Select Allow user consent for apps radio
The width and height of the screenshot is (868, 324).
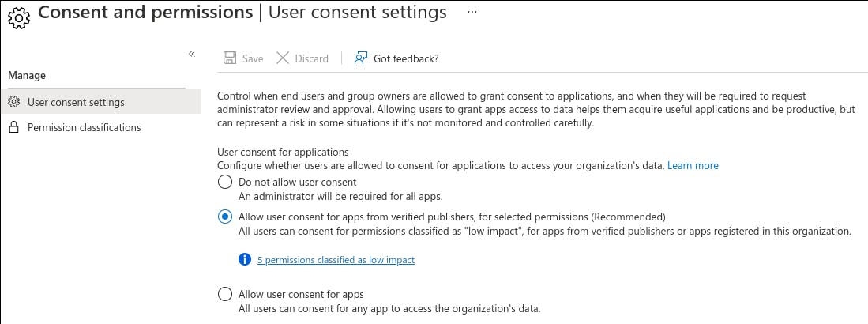pos(225,294)
